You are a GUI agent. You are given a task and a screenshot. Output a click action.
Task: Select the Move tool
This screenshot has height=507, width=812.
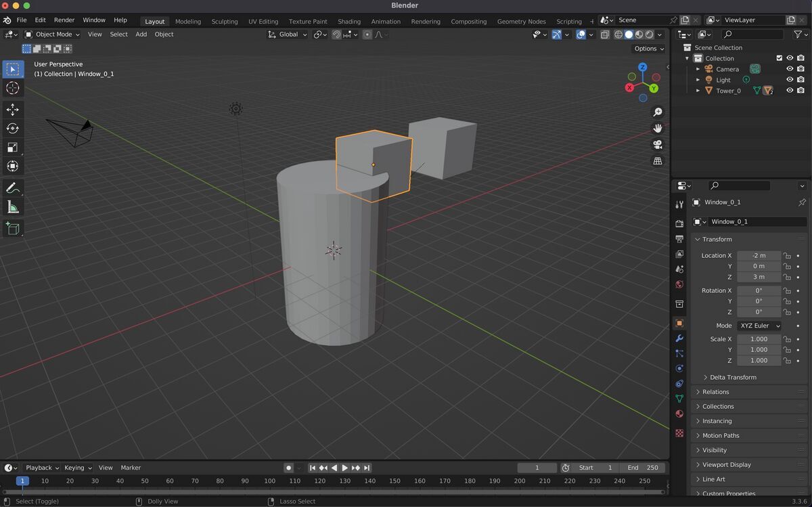(13, 109)
